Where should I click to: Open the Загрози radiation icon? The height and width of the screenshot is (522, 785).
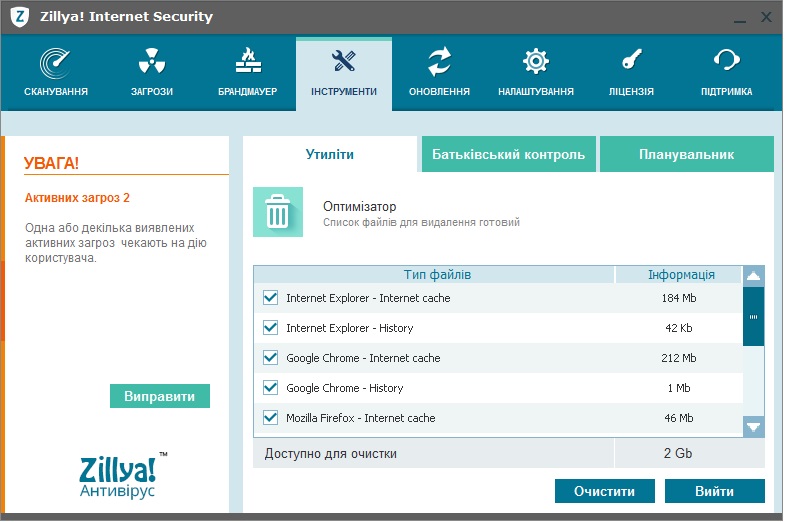[152, 61]
